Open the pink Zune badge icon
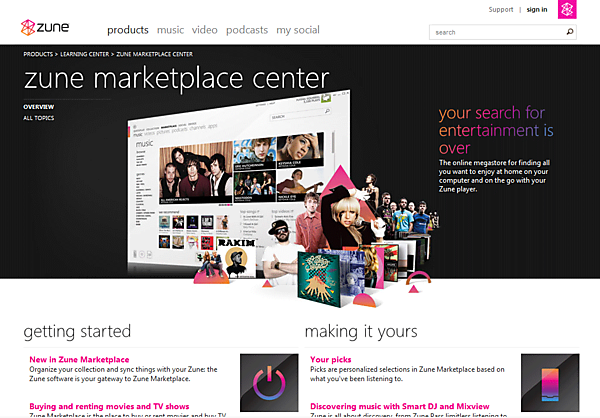The width and height of the screenshot is (600, 418). [x=567, y=9]
